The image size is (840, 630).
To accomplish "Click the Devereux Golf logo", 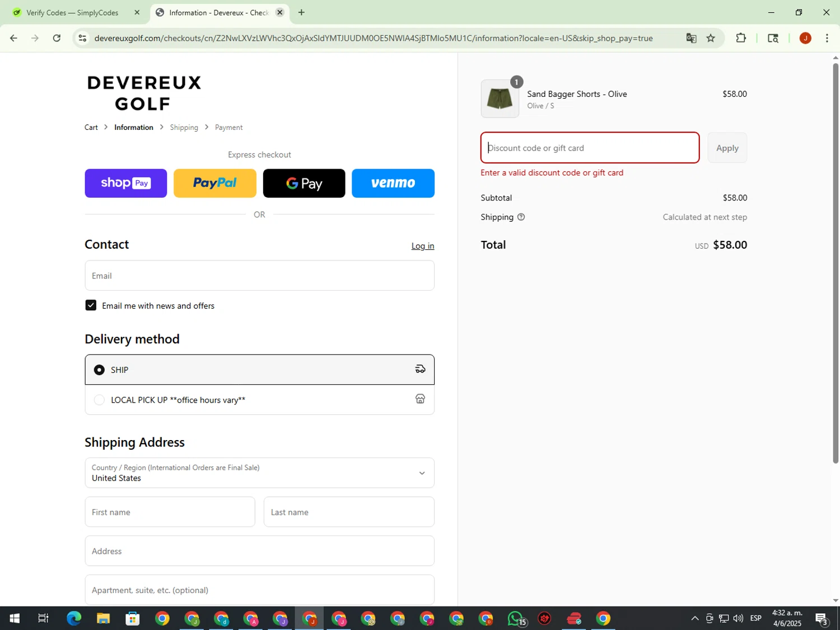I will point(144,93).
